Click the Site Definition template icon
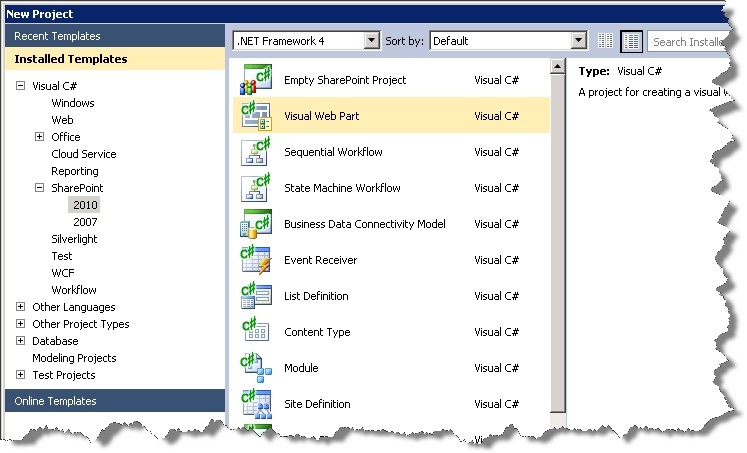Viewport: 747px width, 453px height. (256, 403)
